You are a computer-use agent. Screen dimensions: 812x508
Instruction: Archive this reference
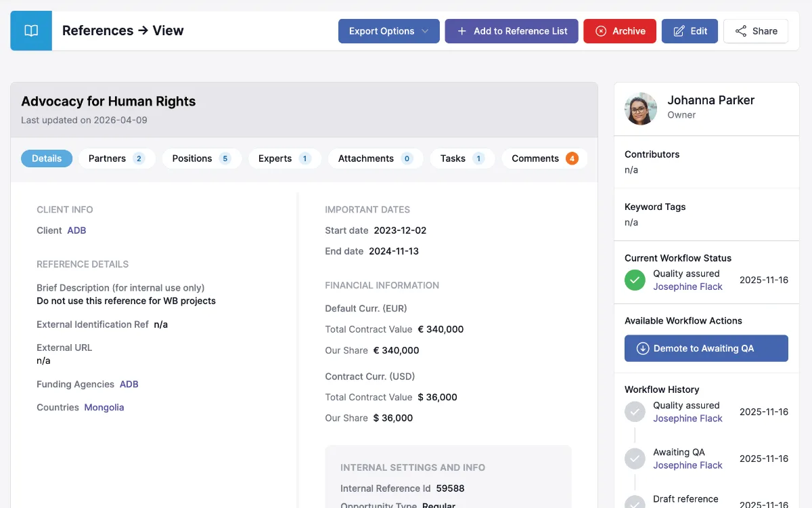(620, 31)
